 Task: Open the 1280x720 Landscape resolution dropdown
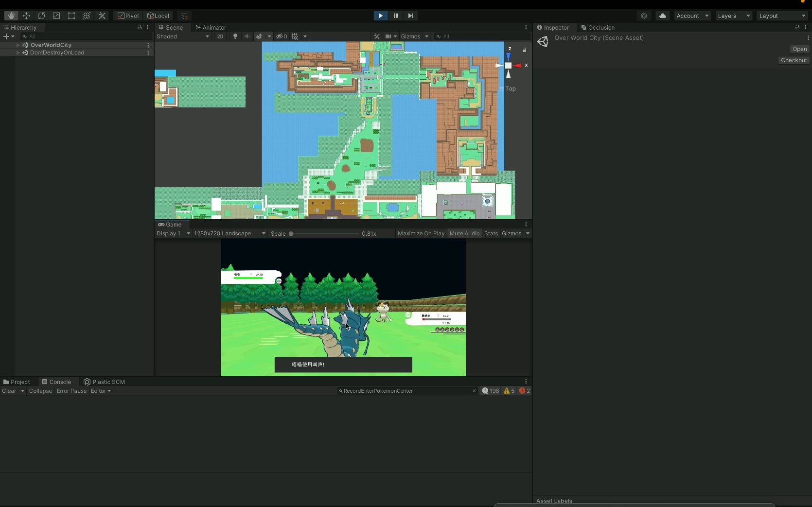coord(229,233)
